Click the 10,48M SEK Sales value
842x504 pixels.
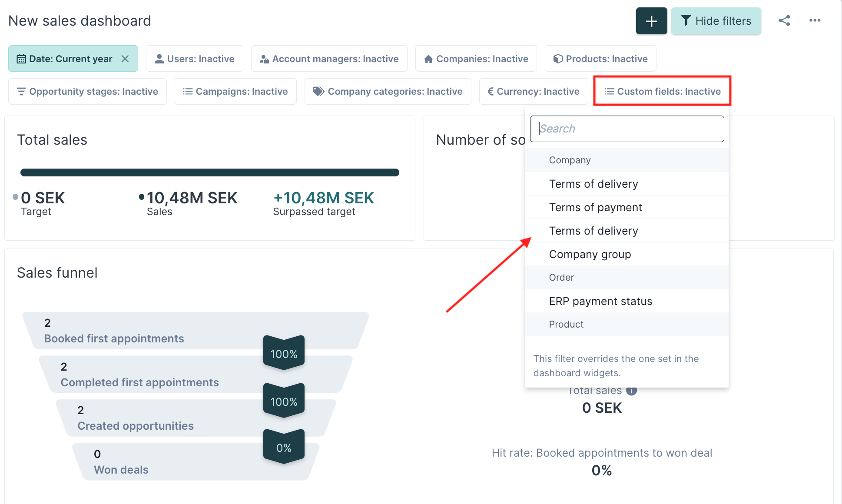(x=192, y=198)
